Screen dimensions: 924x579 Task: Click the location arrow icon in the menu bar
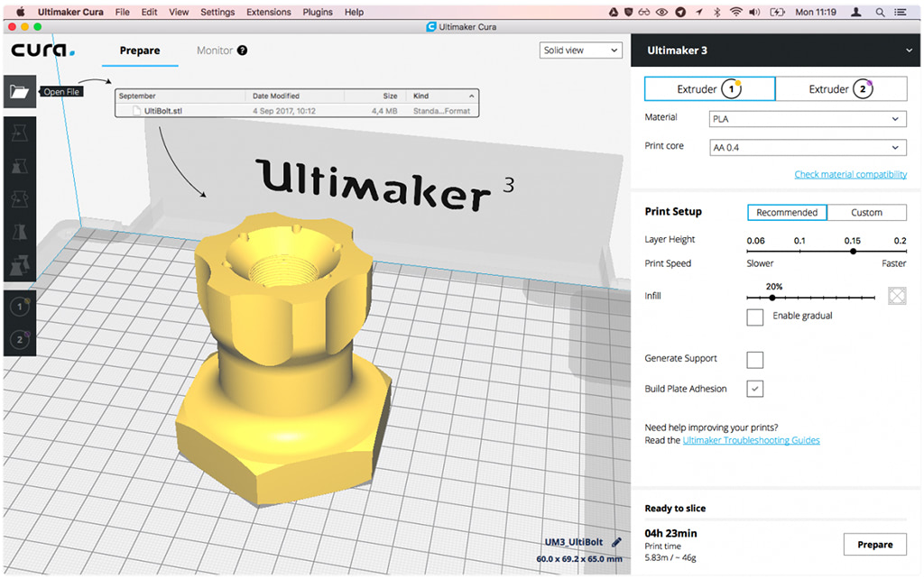[699, 12]
